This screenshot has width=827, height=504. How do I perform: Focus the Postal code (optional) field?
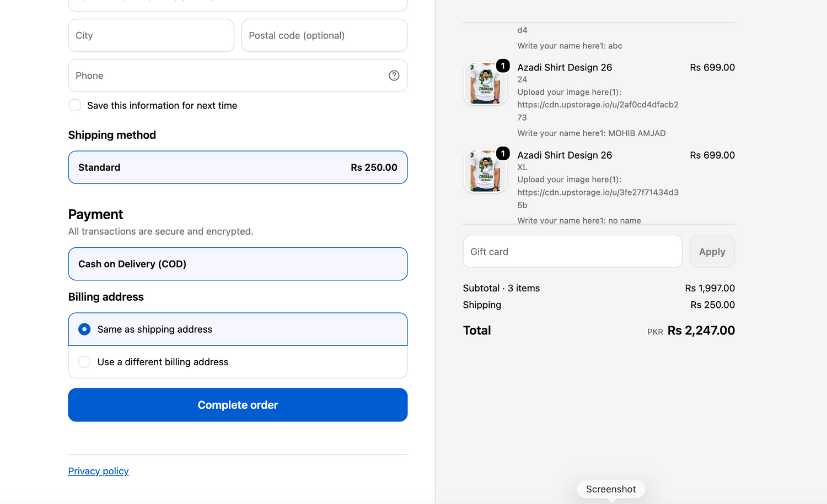click(x=324, y=35)
